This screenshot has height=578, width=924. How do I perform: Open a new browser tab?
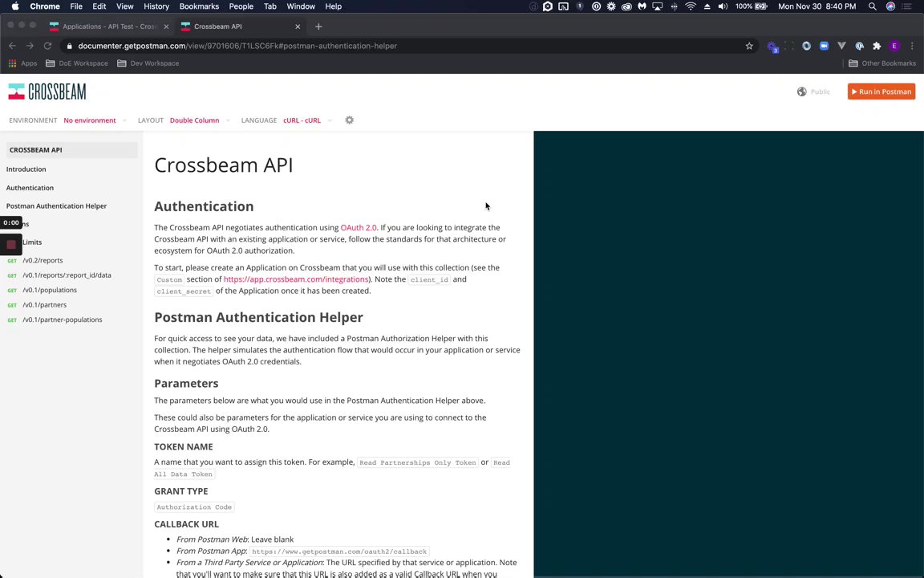click(x=318, y=26)
